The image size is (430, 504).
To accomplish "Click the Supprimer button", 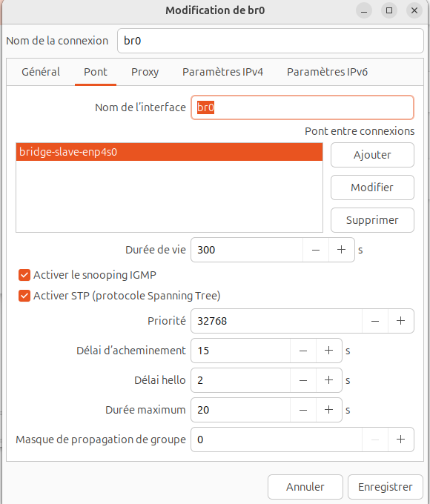I will click(372, 220).
